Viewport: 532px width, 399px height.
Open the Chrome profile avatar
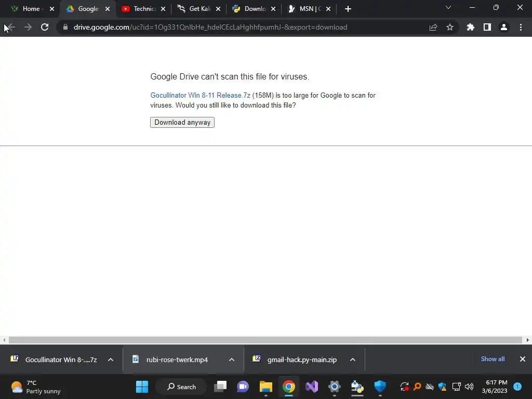tap(504, 27)
